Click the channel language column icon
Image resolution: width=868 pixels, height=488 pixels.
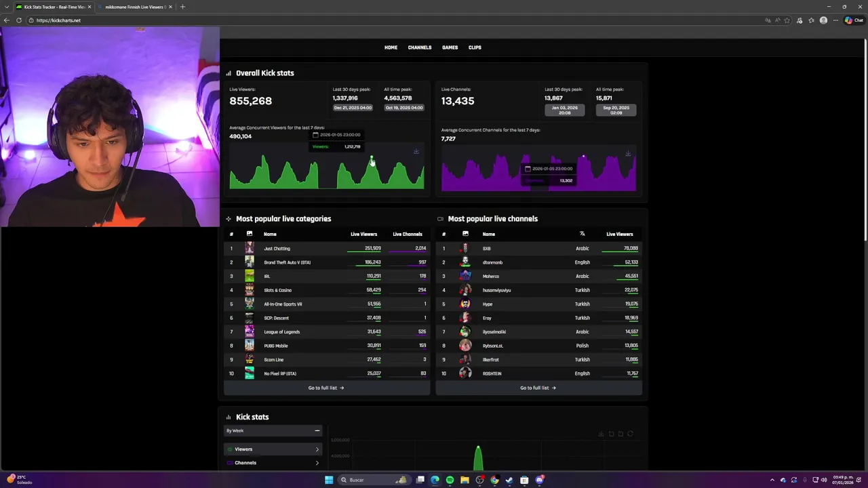tap(582, 234)
